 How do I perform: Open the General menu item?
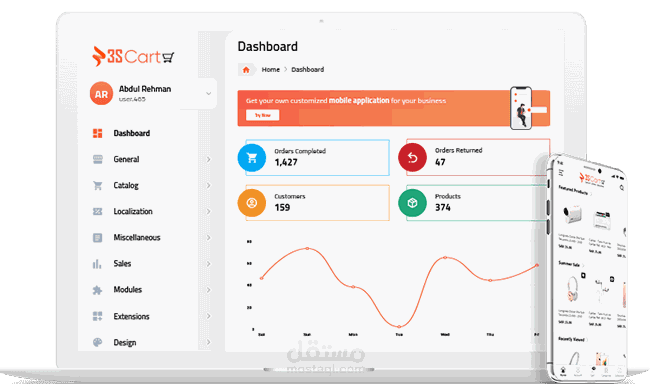pos(126,160)
